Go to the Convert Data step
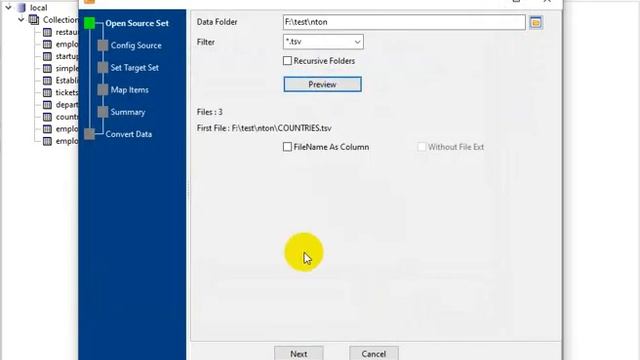 click(x=129, y=134)
